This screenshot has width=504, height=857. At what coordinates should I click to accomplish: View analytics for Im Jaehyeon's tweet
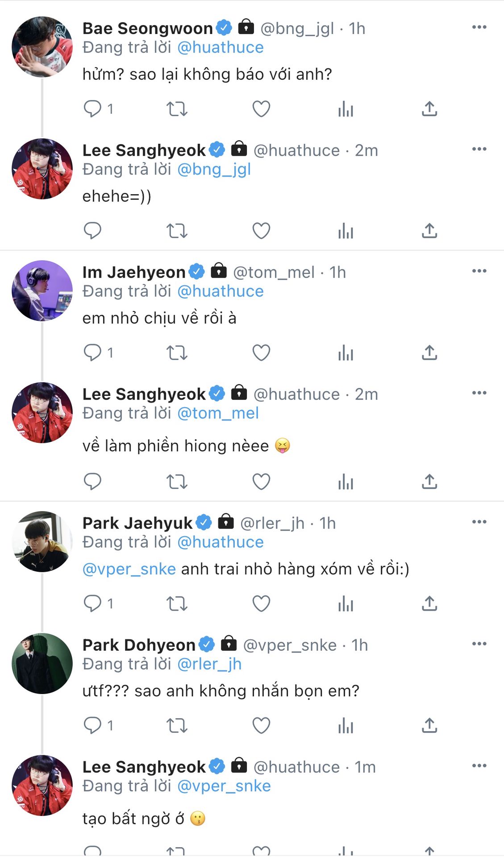[346, 353]
